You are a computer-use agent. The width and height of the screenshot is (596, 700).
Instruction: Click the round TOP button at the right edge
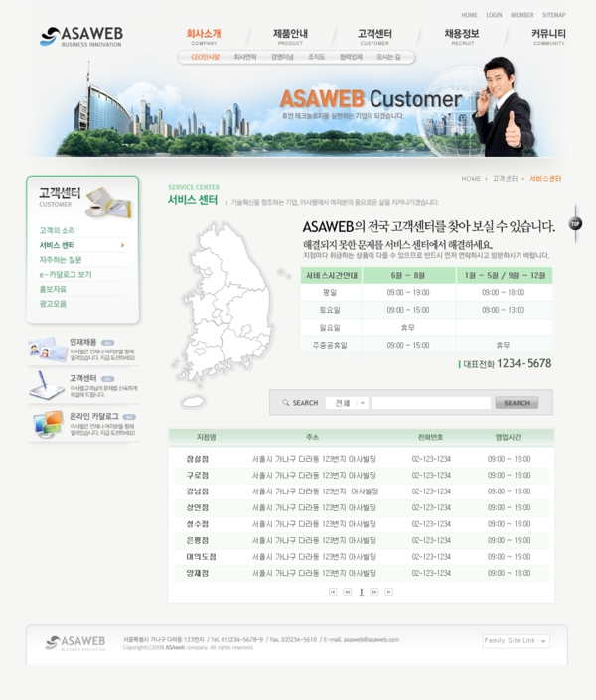[x=575, y=223]
